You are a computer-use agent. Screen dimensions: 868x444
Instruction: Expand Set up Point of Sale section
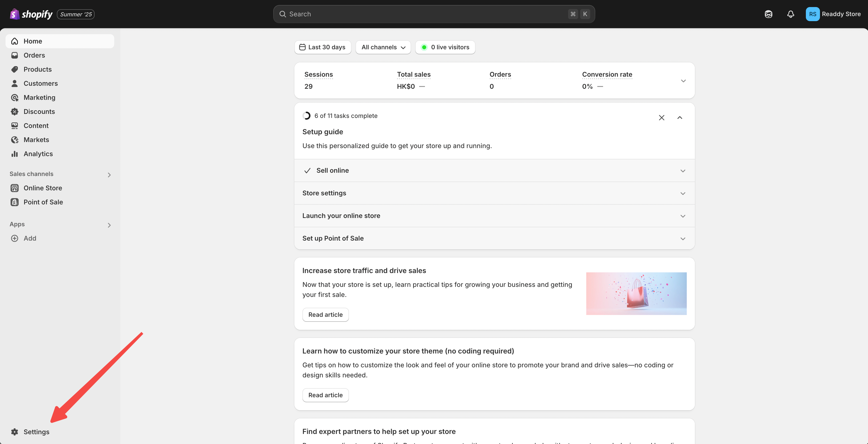coord(683,239)
